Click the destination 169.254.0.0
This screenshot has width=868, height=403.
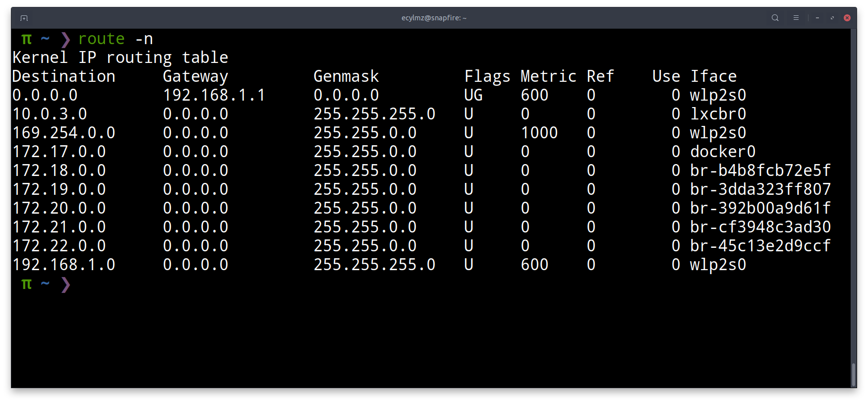(63, 133)
